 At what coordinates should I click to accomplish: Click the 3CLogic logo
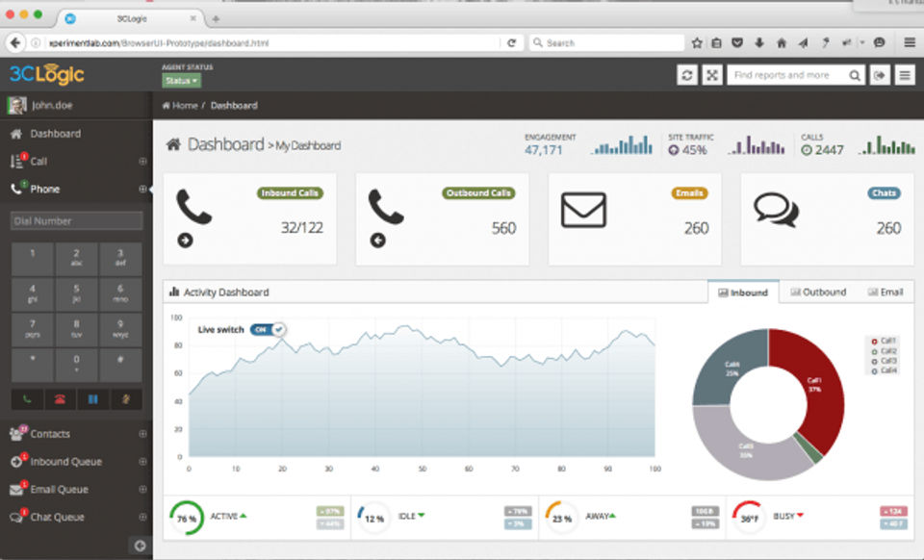tap(46, 74)
